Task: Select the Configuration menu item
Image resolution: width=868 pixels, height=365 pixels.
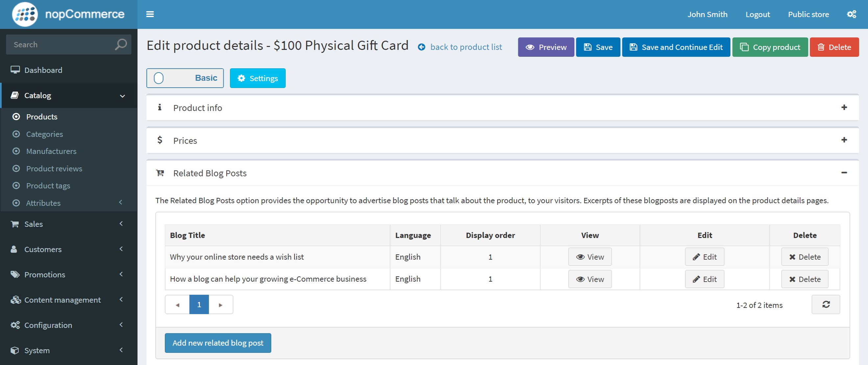Action: (48, 325)
